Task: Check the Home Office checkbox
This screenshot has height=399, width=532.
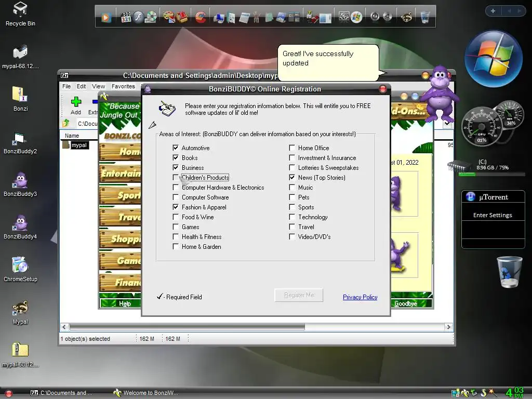Action: pyautogui.click(x=292, y=148)
